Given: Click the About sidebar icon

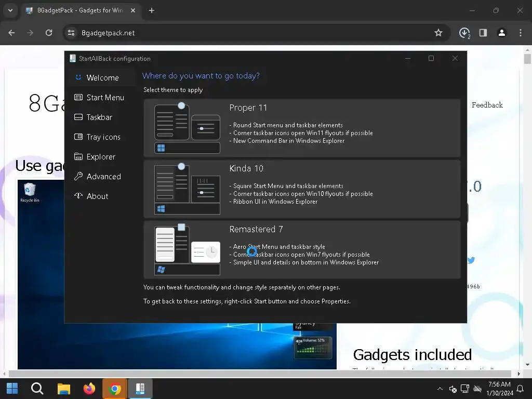Looking at the screenshot, I should [78, 196].
